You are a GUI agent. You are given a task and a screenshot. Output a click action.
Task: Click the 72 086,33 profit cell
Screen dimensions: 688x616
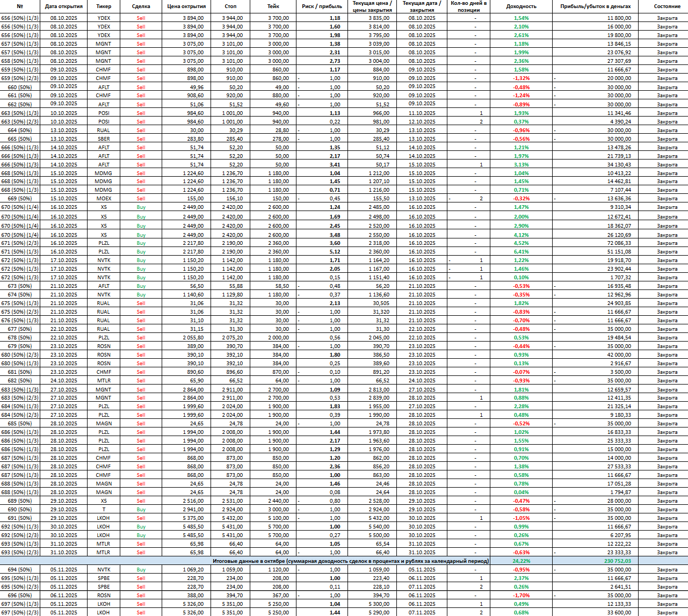coord(619,243)
